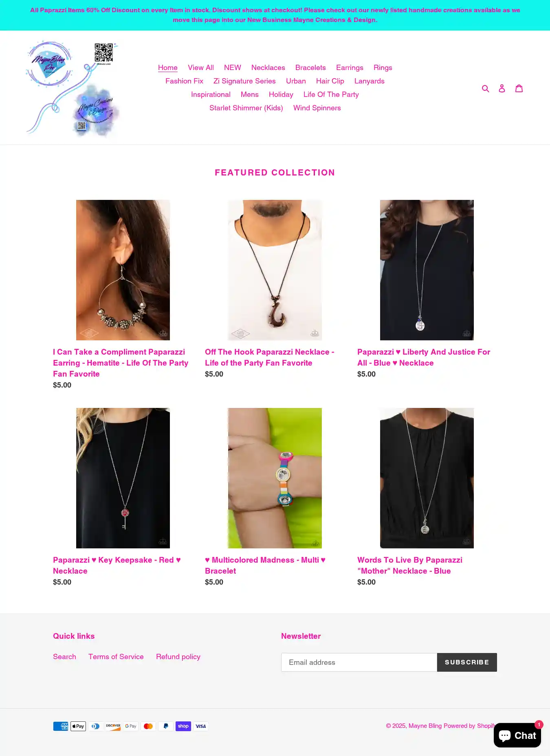550x756 pixels.
Task: Open the shopping cart icon
Action: [519, 88]
